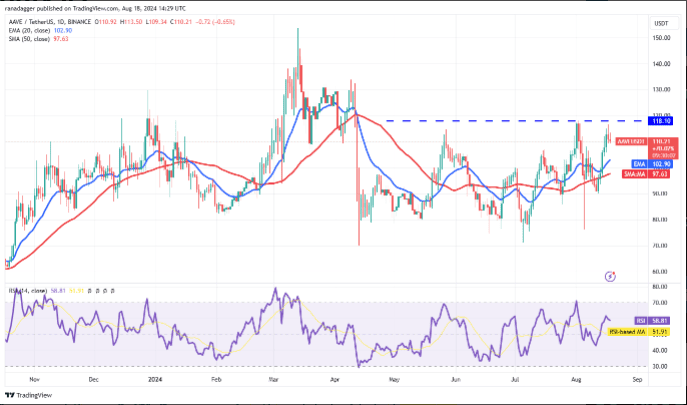
Task: Click the yellow RSI-based MA 51.91 label
Action: pos(640,332)
